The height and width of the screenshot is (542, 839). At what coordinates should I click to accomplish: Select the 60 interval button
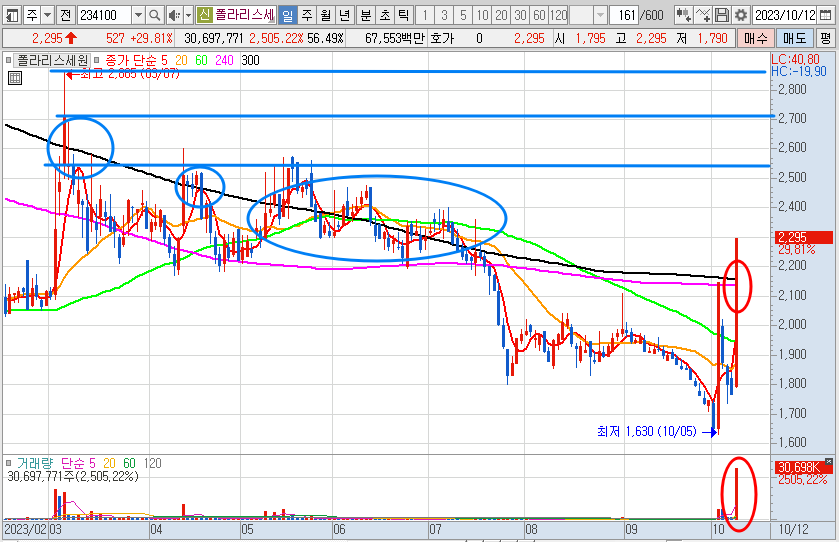pos(539,15)
